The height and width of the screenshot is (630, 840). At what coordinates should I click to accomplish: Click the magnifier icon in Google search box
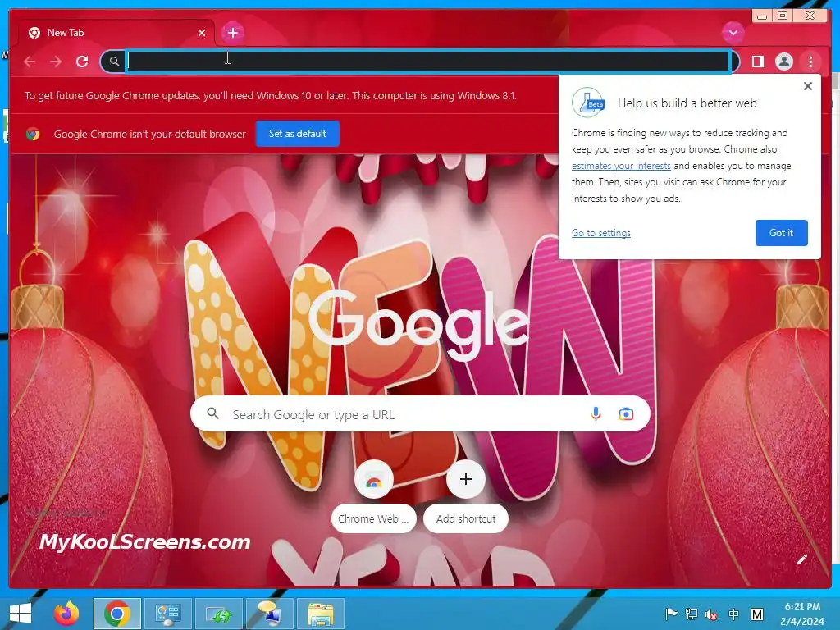(x=212, y=413)
